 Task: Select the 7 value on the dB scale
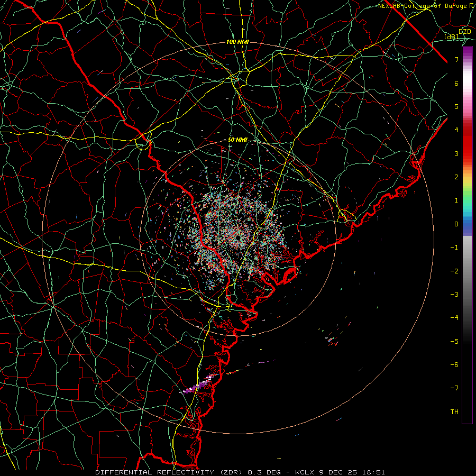click(456, 59)
